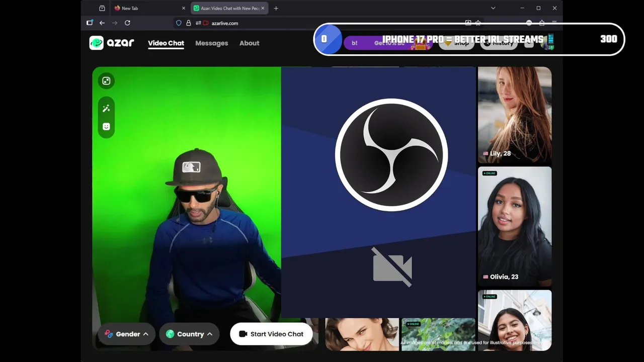
Task: Expand the Gender filter dropdown
Action: pyautogui.click(x=126, y=334)
